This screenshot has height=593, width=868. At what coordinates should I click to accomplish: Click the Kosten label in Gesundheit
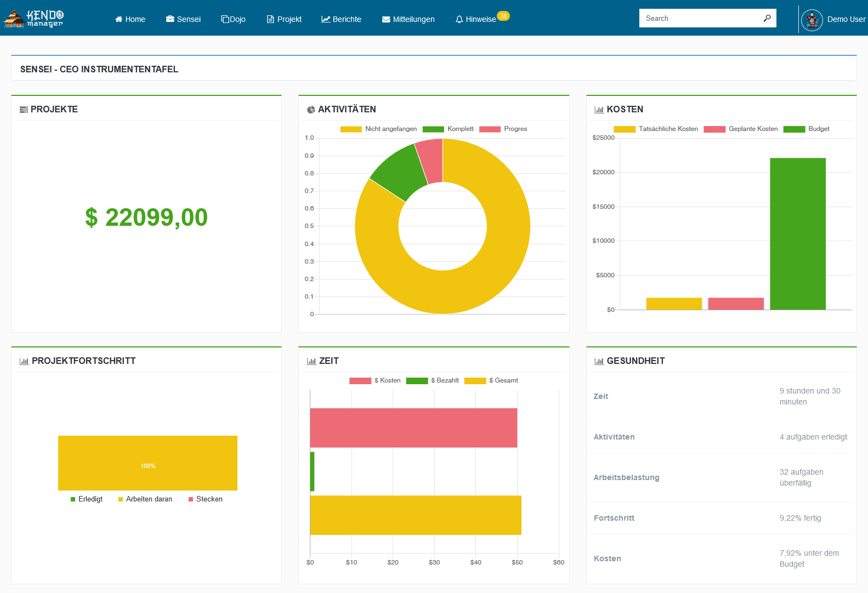608,559
